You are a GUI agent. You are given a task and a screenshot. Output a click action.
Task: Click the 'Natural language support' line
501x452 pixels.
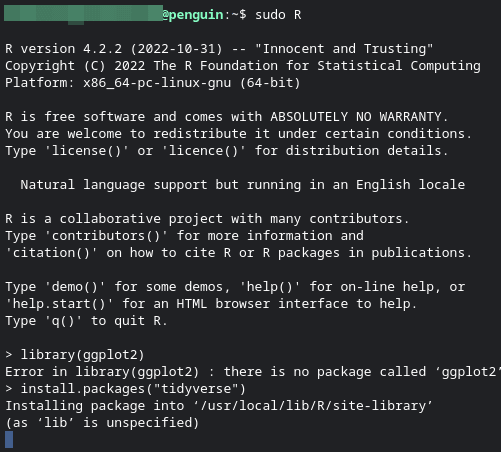click(243, 185)
